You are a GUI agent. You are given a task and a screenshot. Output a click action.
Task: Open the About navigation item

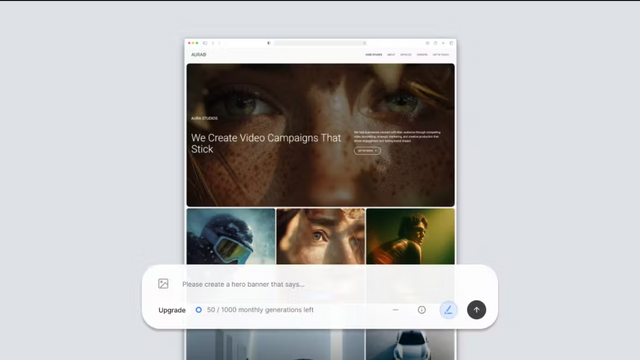click(x=391, y=55)
